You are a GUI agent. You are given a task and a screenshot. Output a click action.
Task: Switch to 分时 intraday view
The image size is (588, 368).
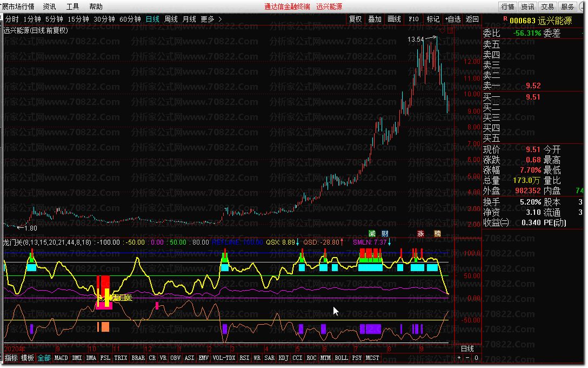12,19
